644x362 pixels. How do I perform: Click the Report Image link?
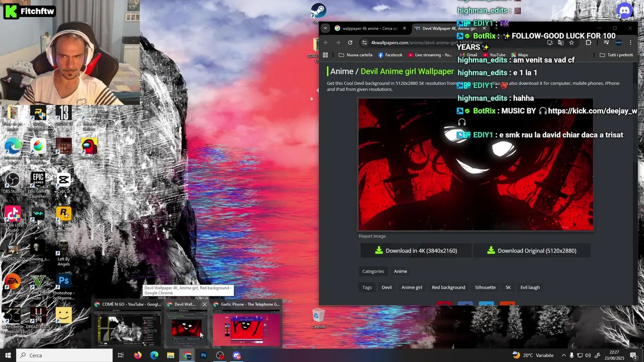coord(372,236)
